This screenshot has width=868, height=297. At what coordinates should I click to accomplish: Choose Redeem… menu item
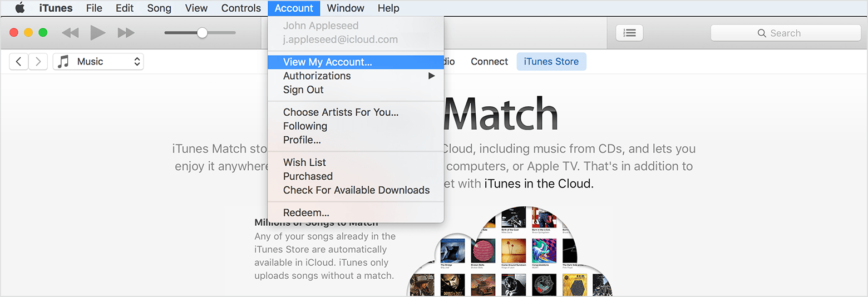(356, 213)
